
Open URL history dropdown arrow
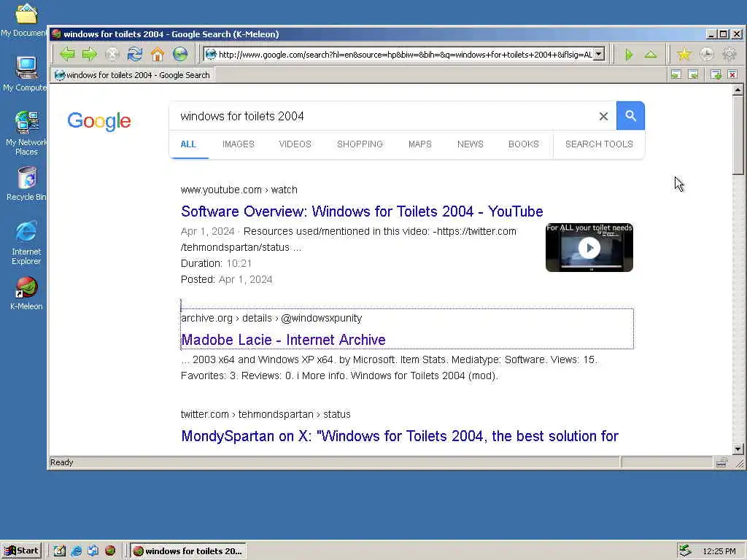coord(600,54)
